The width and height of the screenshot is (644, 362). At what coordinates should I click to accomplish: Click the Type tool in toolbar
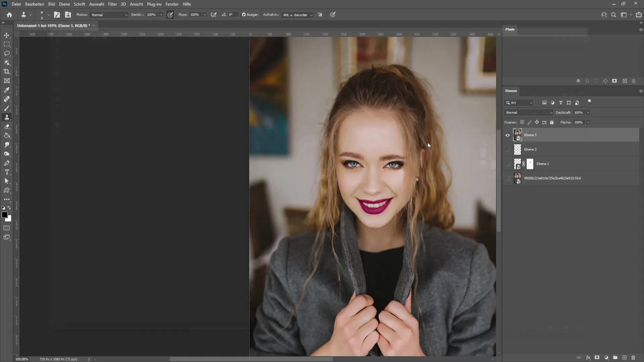(7, 172)
